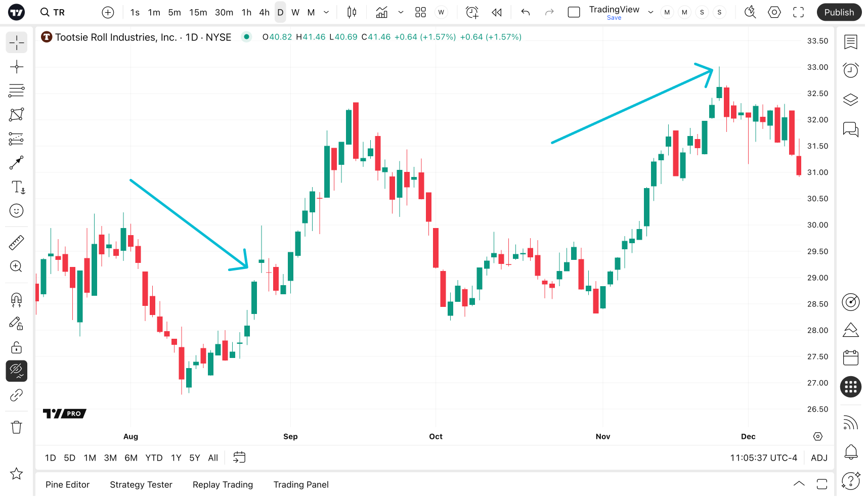Open the emoji icons tool
The height and width of the screenshot is (497, 868).
point(17,211)
